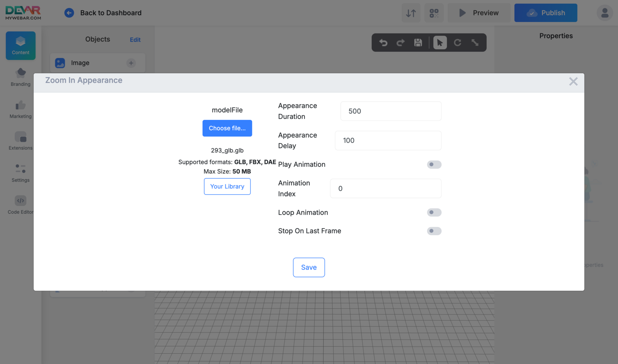Close the Zoom In Appearance dialog
Image resolution: width=618 pixels, height=364 pixels.
[573, 82]
